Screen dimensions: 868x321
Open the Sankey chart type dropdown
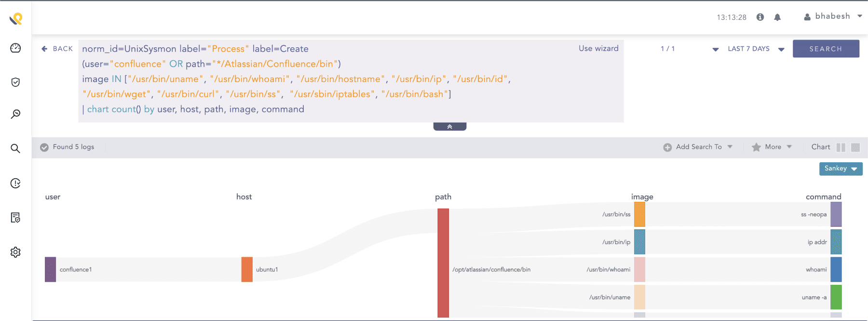841,168
